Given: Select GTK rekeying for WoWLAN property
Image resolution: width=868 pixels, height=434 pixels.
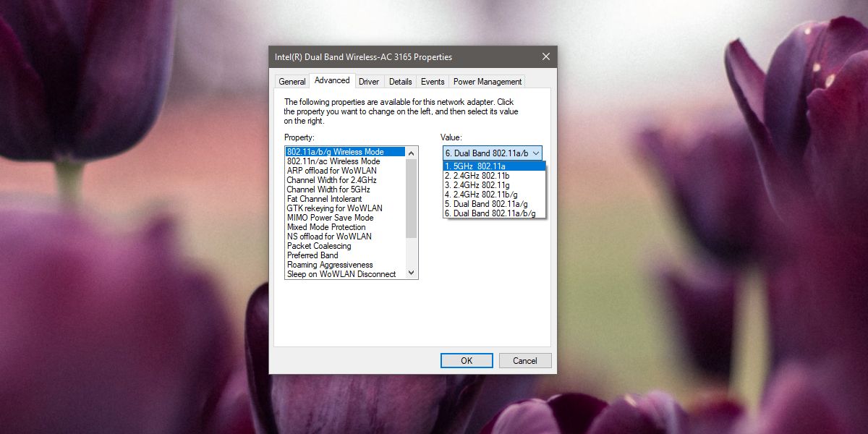Looking at the screenshot, I should tap(346, 208).
